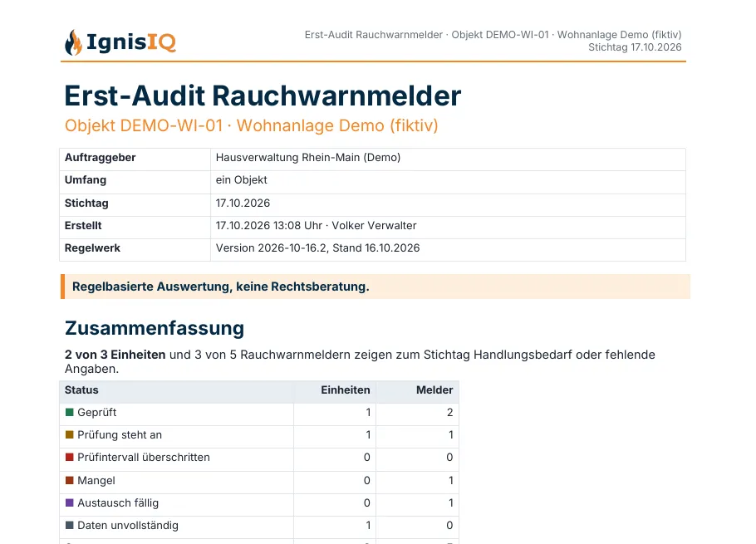Click Einheiten count in Daten unvollständig row
Viewport: 756px width, 544px height.
(x=368, y=525)
